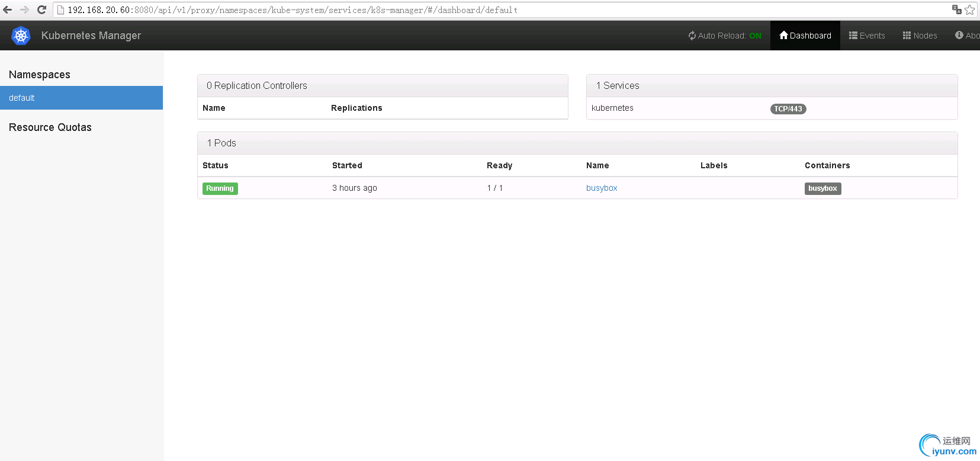The image size is (980, 461).
Task: Click the Labels column header
Action: (714, 165)
